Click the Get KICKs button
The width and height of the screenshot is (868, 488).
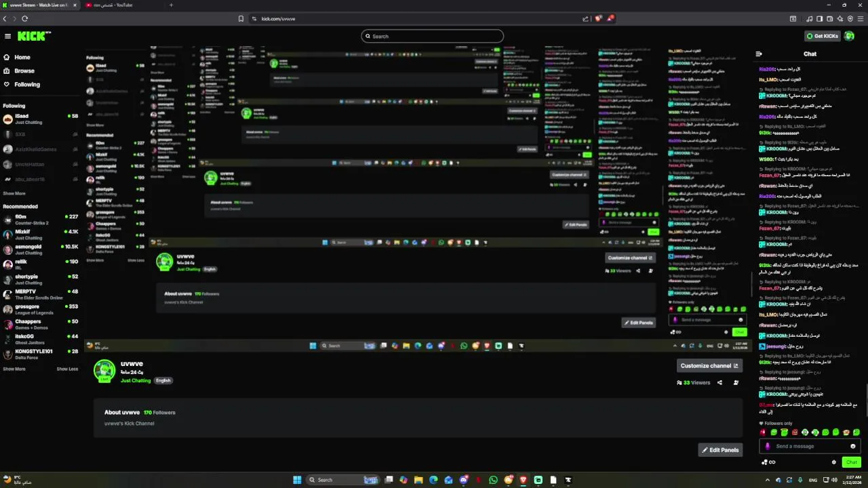tap(823, 36)
